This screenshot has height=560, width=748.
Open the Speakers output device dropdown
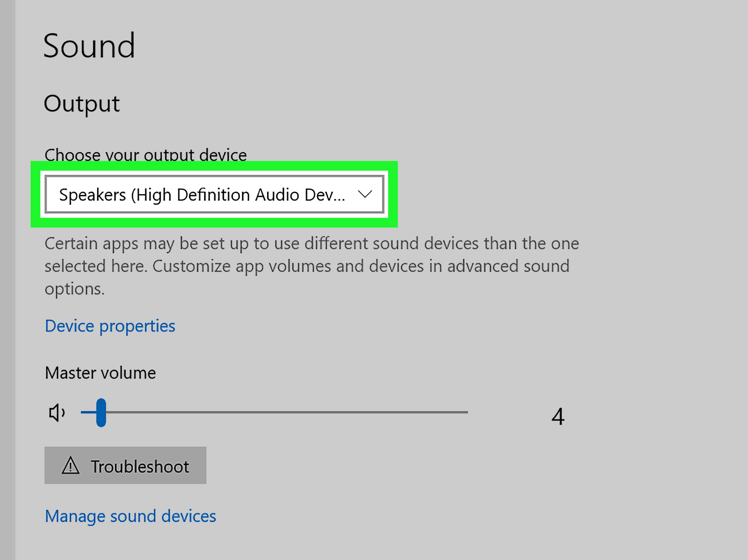[214, 194]
